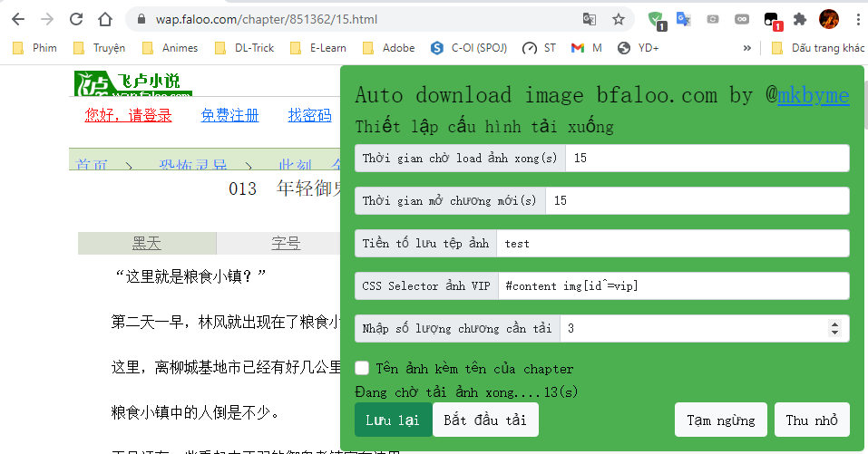Click the 'Bắt đầu tải' button
This screenshot has height=454, width=868.
click(485, 420)
